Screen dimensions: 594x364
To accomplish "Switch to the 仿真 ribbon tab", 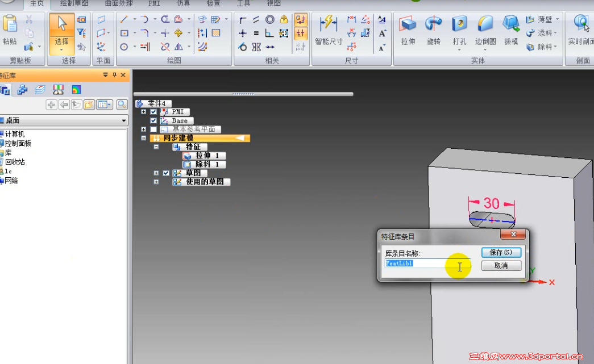I will pyautogui.click(x=184, y=3).
